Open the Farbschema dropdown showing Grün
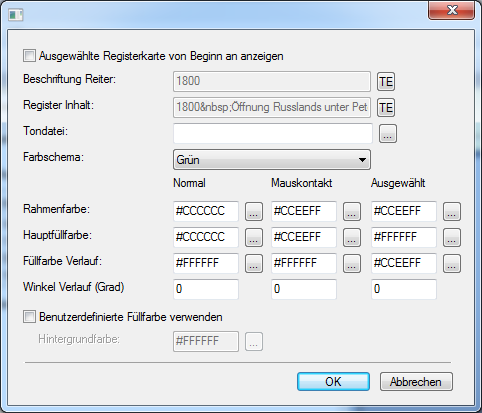 coord(272,160)
